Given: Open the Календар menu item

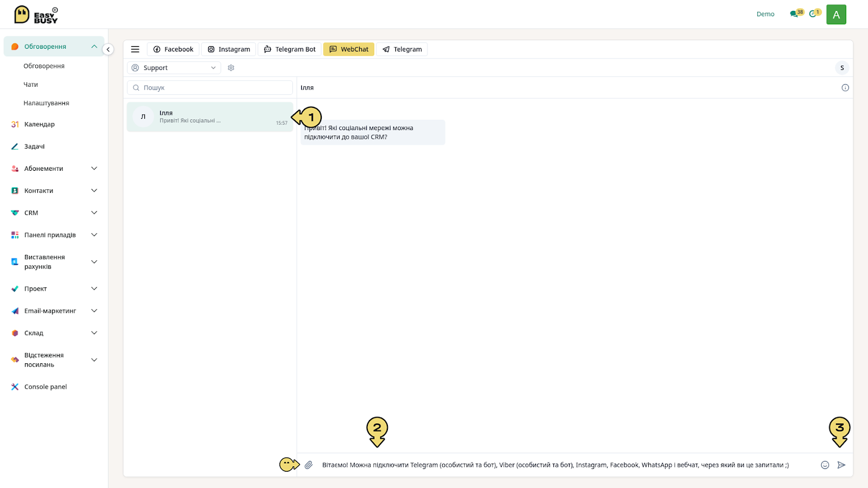Looking at the screenshot, I should [x=40, y=124].
